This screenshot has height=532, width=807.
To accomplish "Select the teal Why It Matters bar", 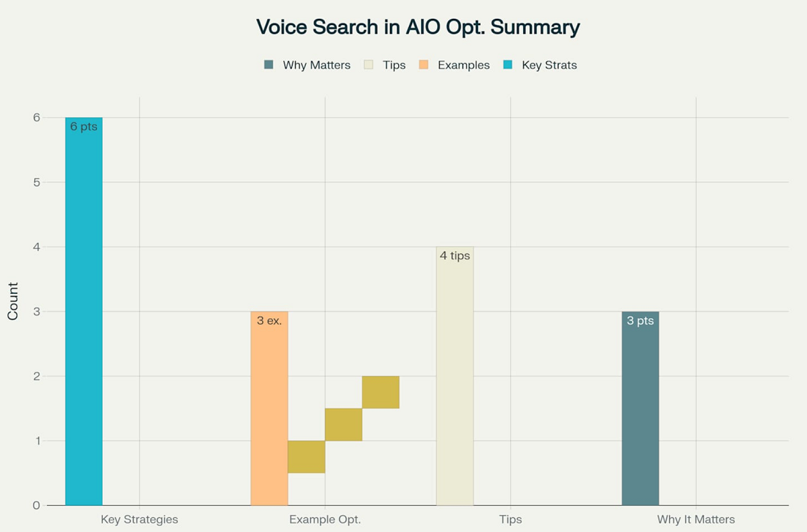I will click(x=640, y=408).
